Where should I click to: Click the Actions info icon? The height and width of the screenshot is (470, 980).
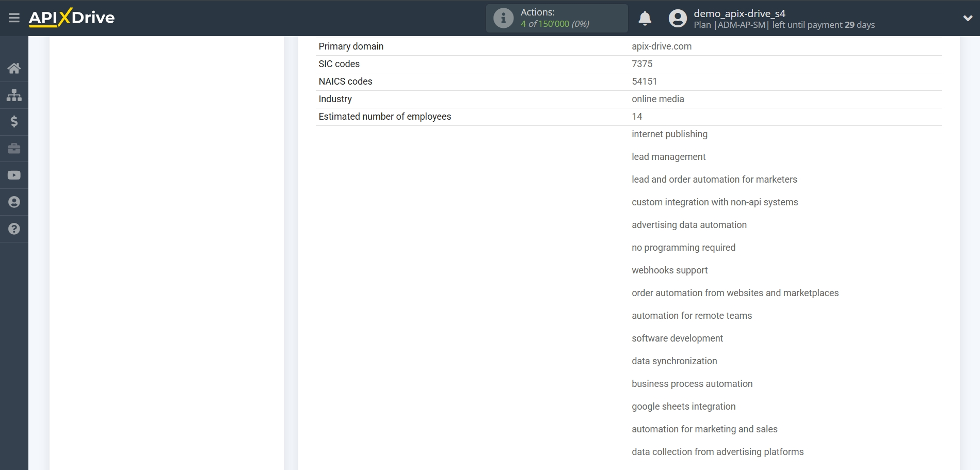[x=503, y=18]
